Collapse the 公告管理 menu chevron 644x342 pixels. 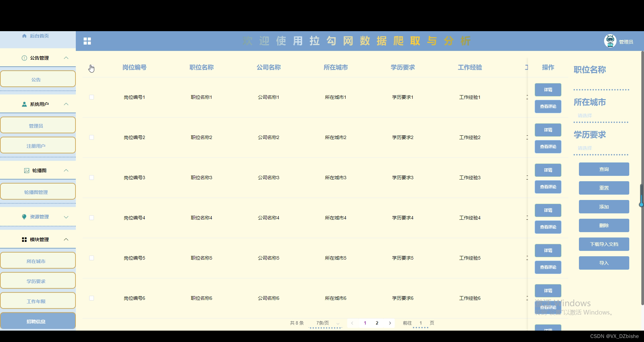coord(66,58)
